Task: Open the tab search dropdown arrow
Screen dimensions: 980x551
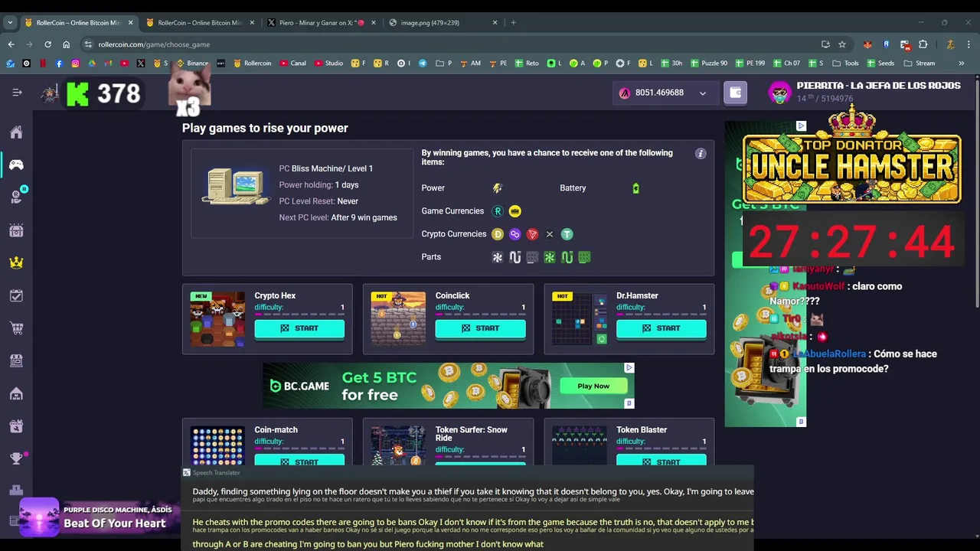Action: (x=10, y=22)
